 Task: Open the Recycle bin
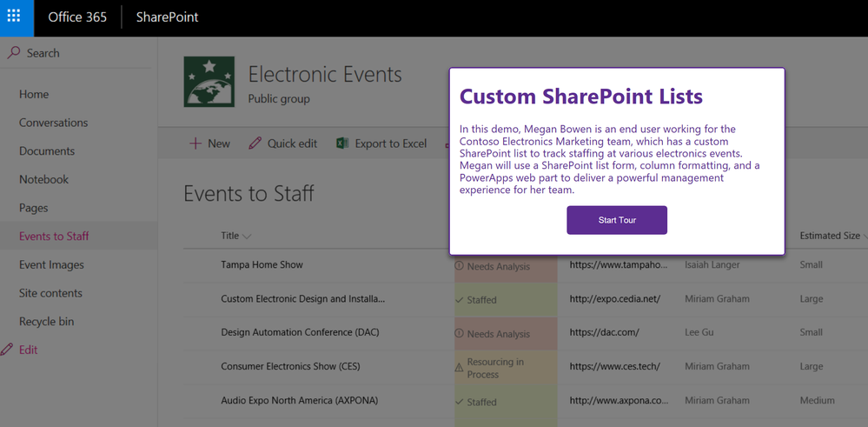click(46, 321)
